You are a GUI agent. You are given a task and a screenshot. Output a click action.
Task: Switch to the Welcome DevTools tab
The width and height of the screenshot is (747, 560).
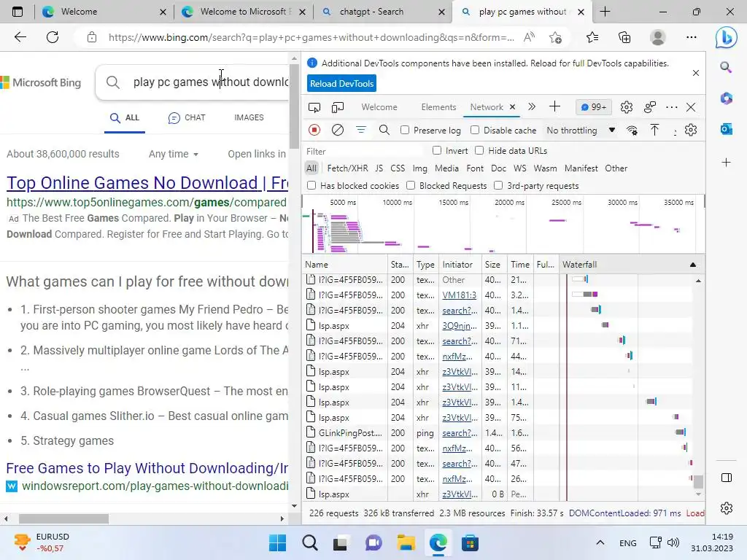[x=379, y=107]
